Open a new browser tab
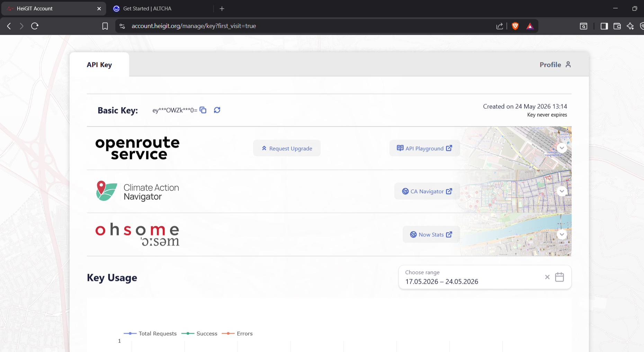644x352 pixels. (222, 9)
